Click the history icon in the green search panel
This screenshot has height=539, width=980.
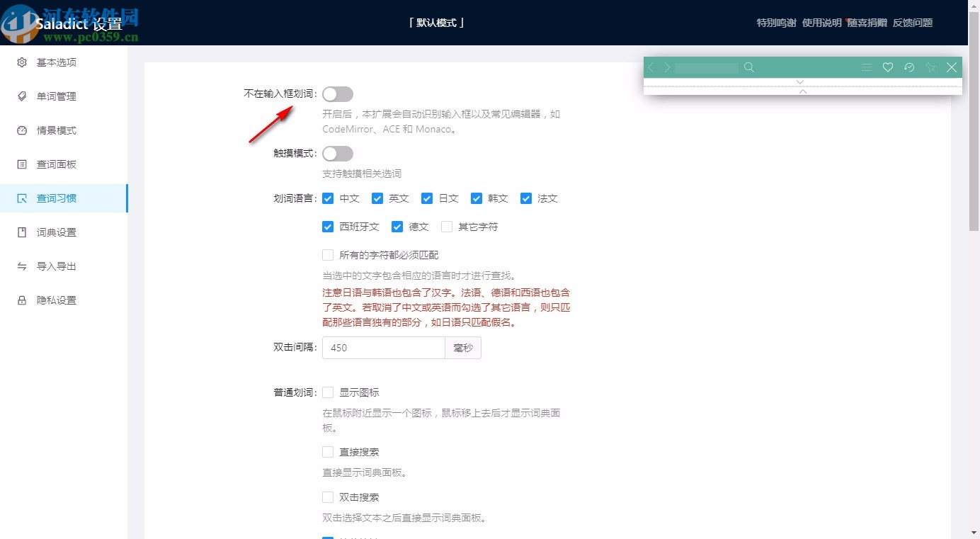(x=909, y=67)
